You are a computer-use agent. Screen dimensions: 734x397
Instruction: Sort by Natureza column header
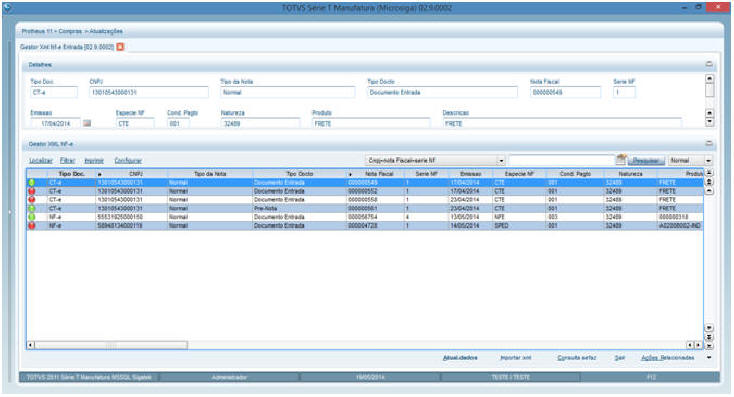(x=630, y=174)
